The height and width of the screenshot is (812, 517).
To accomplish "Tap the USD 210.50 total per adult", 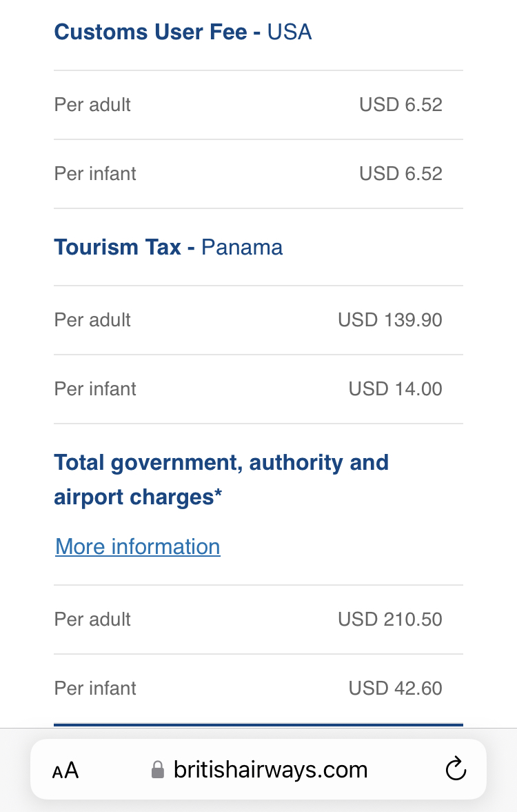I will [x=389, y=620].
